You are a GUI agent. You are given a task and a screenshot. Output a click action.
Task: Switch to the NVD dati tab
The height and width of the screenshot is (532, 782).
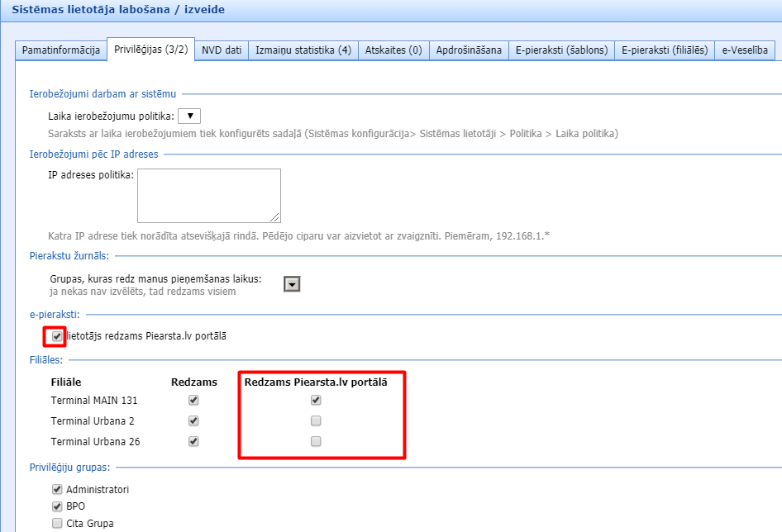point(222,50)
